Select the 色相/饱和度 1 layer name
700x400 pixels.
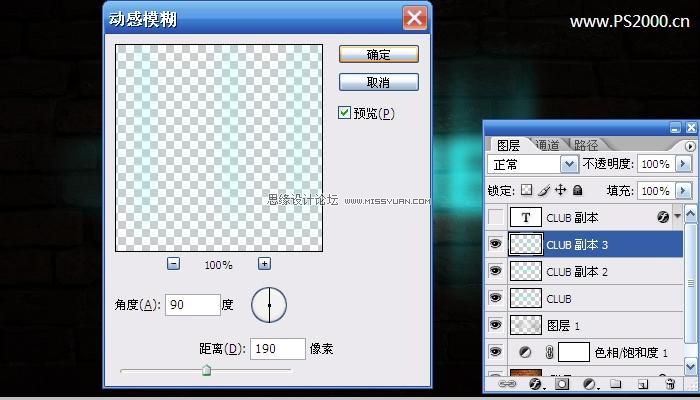coord(631,353)
